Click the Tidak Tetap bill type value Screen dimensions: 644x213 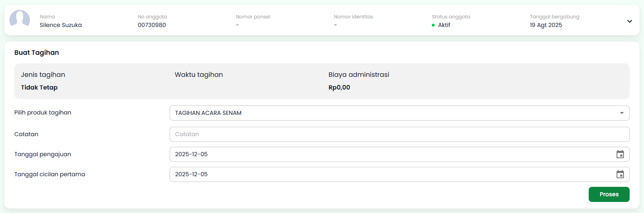(39, 87)
